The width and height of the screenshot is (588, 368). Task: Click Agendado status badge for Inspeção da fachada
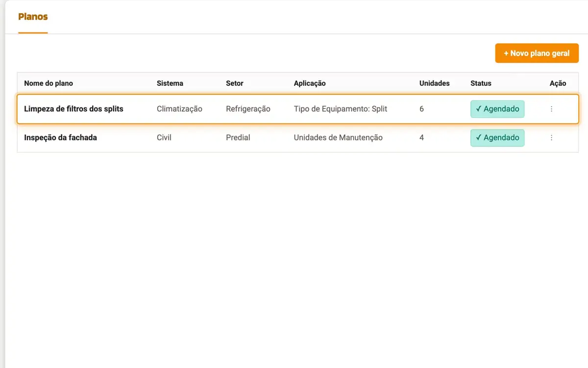click(497, 138)
